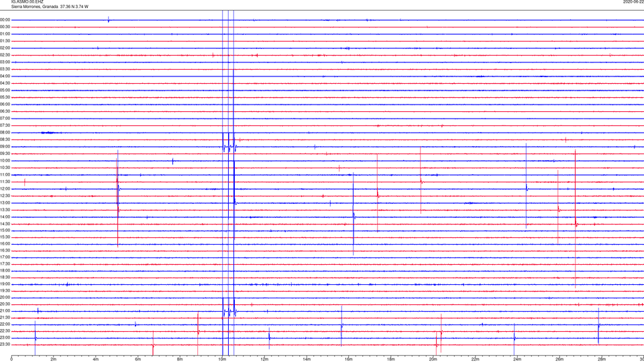Click the 2m mark on minute axis

(54, 359)
